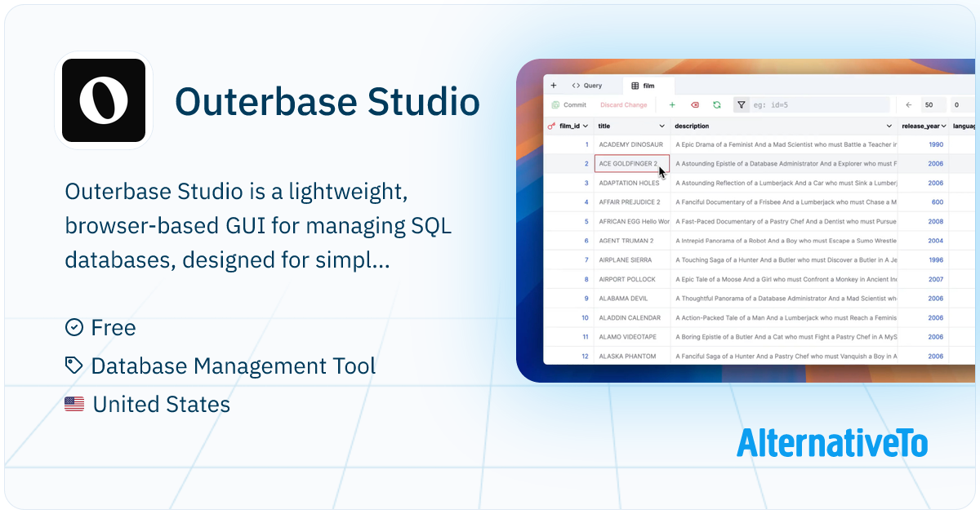The width and height of the screenshot is (980, 514).
Task: Select the filter funnel icon
Action: point(742,105)
